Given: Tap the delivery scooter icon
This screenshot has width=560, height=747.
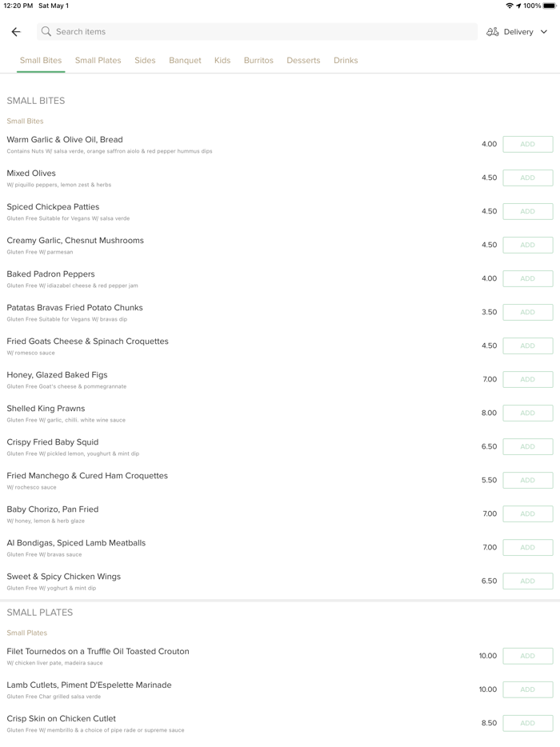Looking at the screenshot, I should [x=493, y=32].
